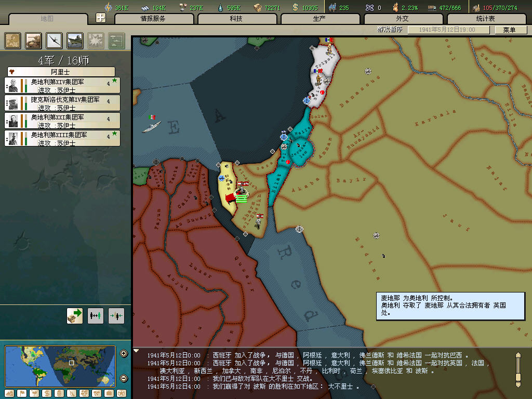Select the selected army unit at Suez
This screenshot has width=532, height=399.
point(241,194)
